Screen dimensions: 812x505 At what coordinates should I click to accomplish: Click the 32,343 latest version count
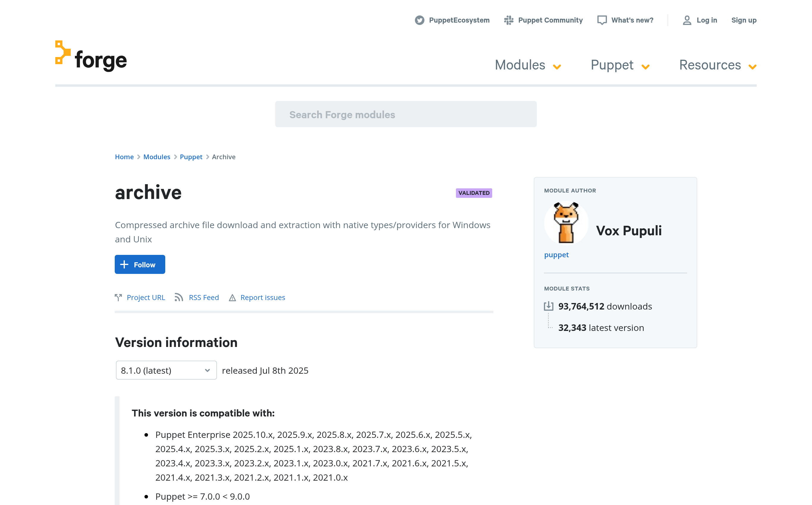click(x=601, y=328)
